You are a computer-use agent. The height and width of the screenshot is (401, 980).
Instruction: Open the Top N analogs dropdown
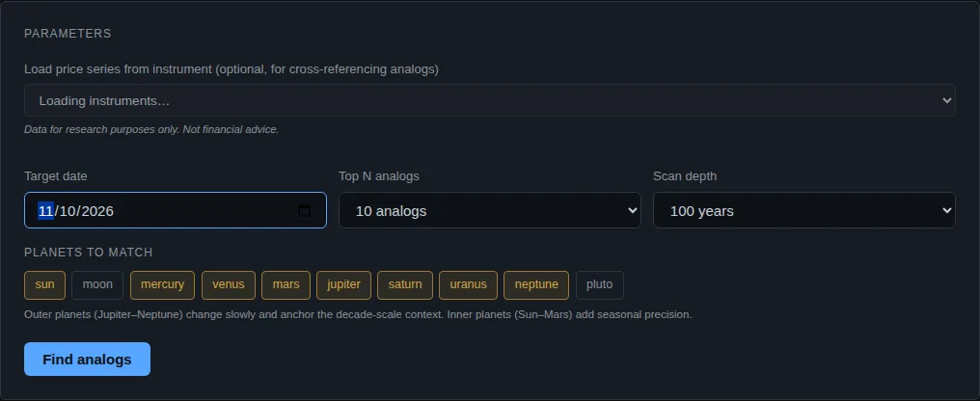point(489,210)
